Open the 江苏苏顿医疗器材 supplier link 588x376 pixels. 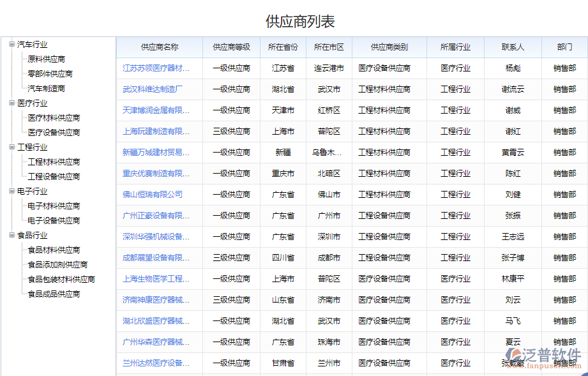click(159, 68)
